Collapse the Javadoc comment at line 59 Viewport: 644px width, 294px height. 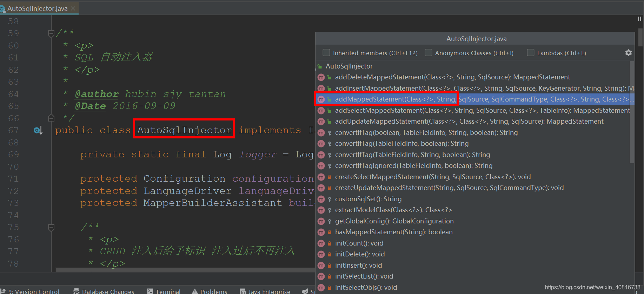click(x=51, y=33)
